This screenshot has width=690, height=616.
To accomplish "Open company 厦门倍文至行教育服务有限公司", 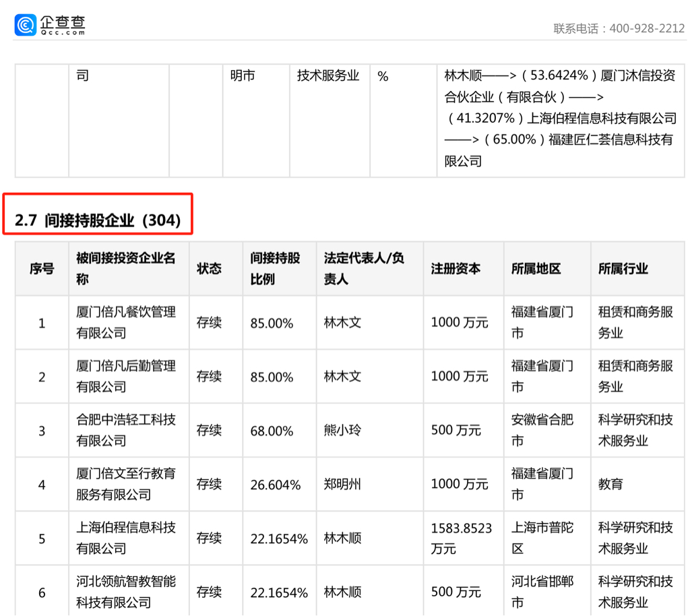I will coord(126,484).
